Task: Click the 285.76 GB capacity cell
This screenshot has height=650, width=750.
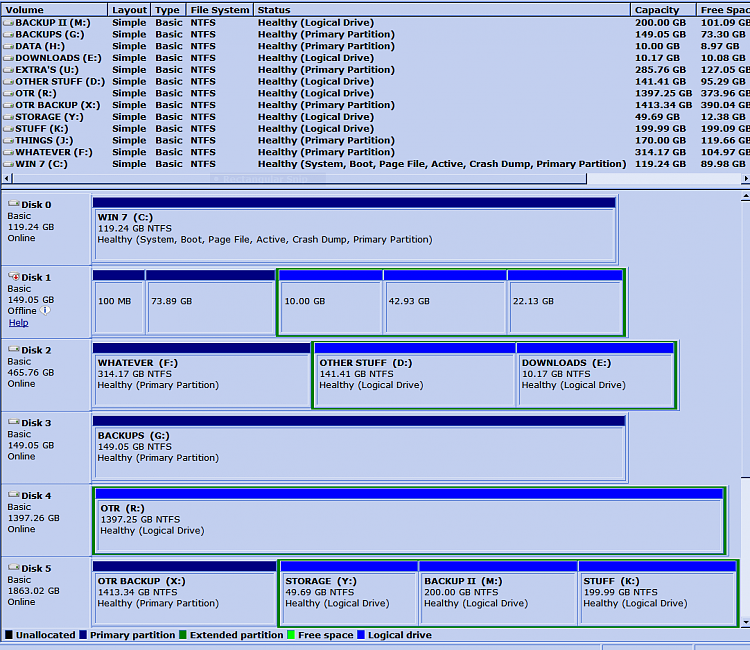Action: tap(661, 70)
